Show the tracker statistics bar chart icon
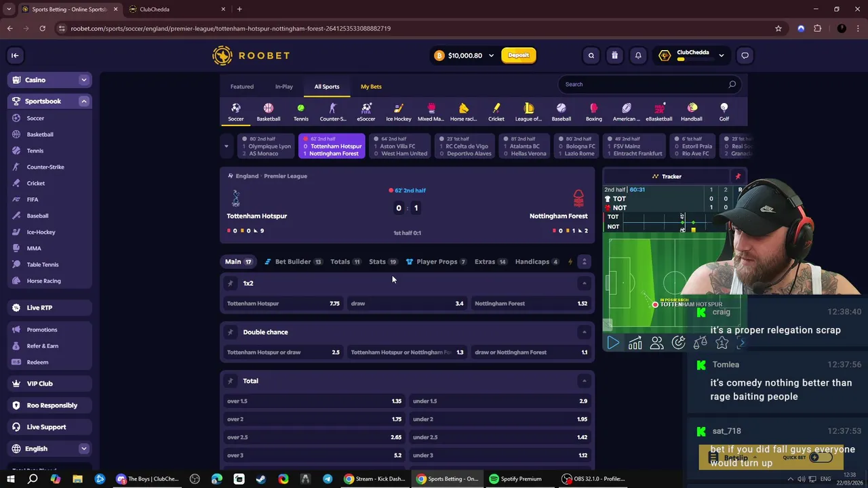The height and width of the screenshot is (488, 868). pos(635,344)
